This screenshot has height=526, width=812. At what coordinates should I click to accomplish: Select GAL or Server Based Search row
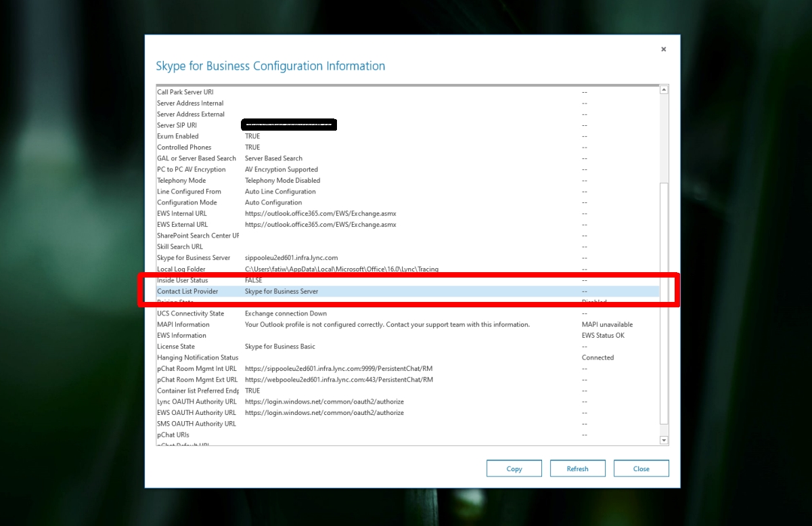pos(408,158)
